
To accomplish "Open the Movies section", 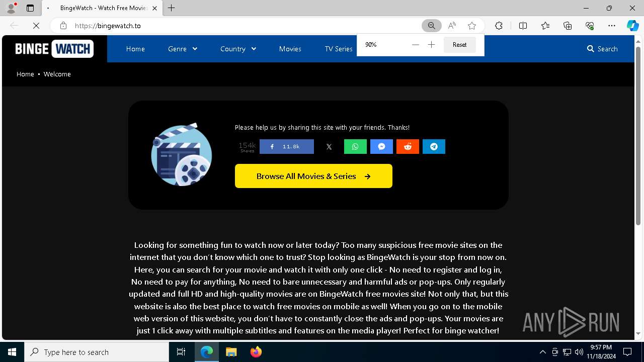I will 290,49.
